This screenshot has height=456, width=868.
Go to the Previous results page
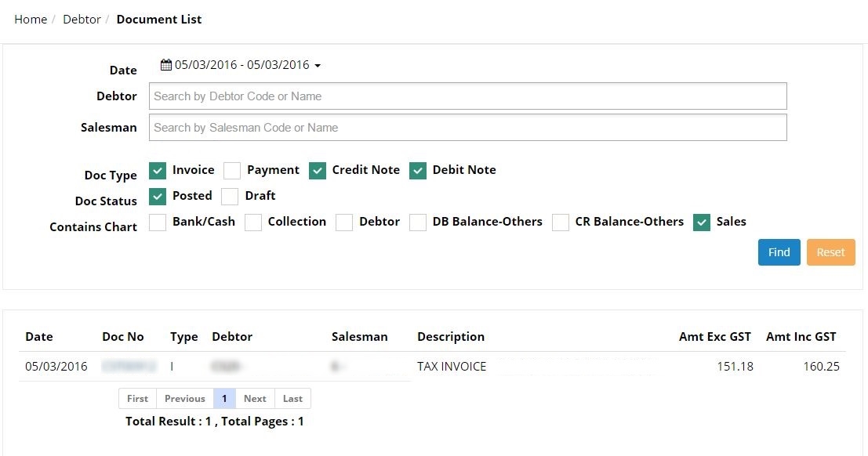(185, 399)
